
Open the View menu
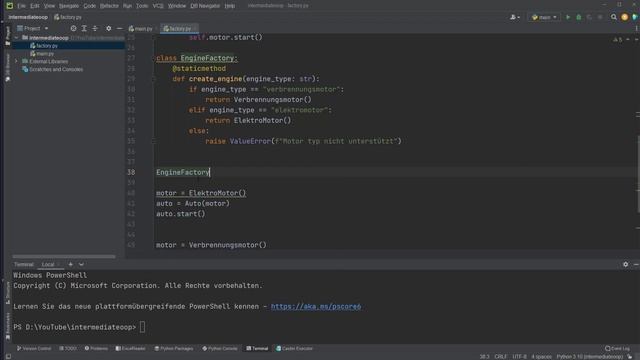[x=49, y=6]
